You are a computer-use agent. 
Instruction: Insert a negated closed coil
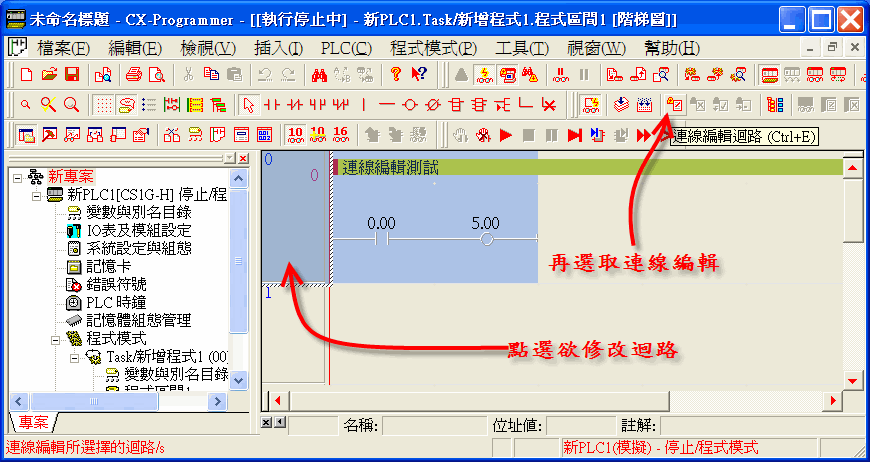(433, 104)
